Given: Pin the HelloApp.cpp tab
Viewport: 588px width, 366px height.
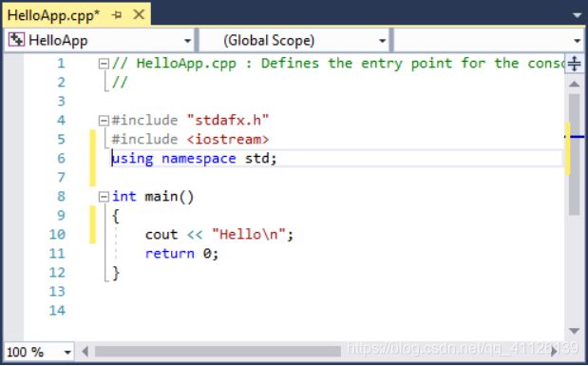Looking at the screenshot, I should pyautogui.click(x=117, y=15).
